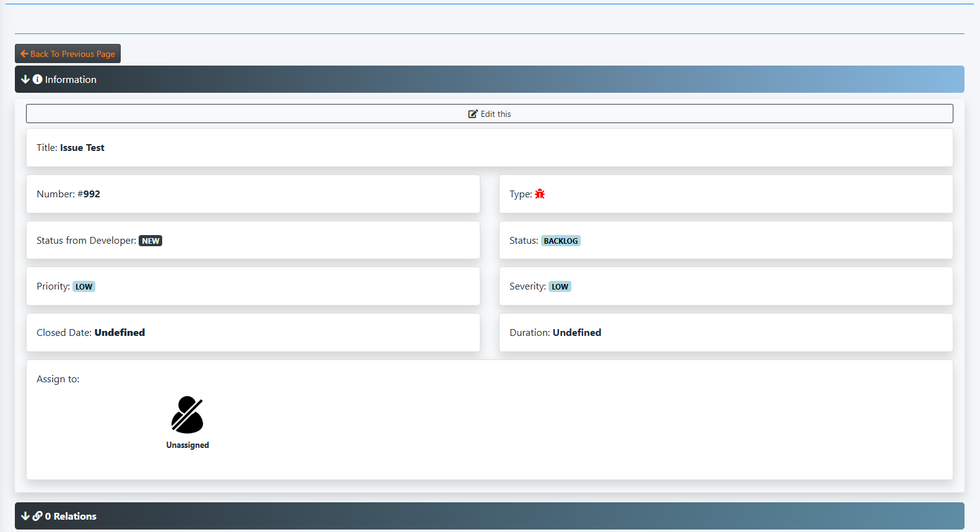Collapse the Information section using its arrow

(x=25, y=79)
